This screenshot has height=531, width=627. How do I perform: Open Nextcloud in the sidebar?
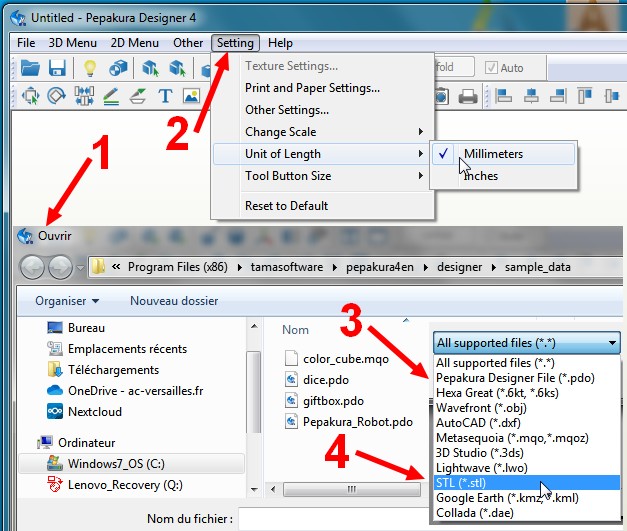[x=95, y=412]
